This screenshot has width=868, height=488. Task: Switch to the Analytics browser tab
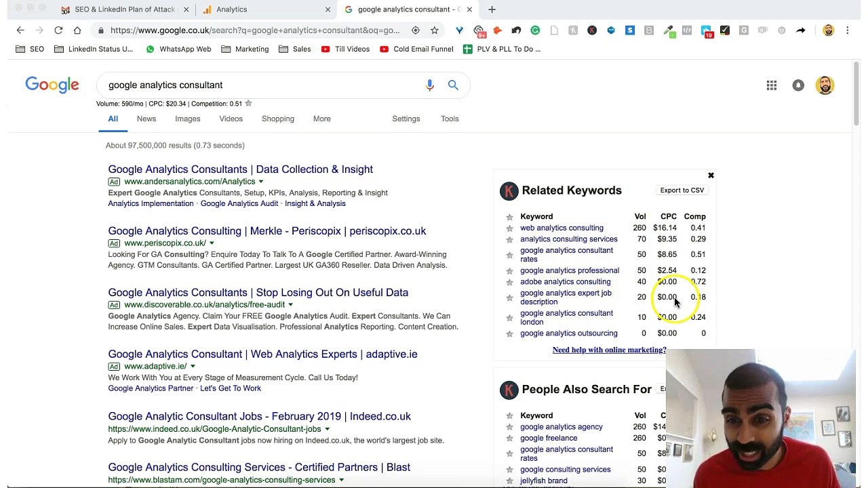[x=268, y=9]
